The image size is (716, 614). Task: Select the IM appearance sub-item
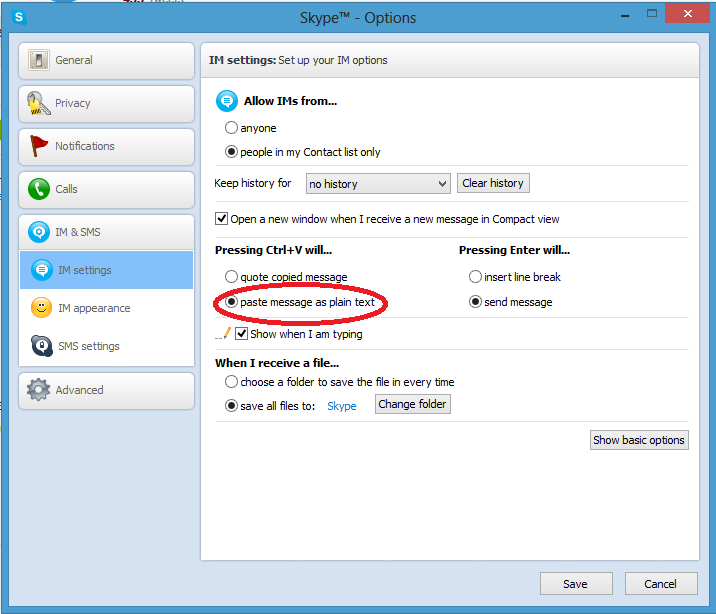tap(106, 308)
